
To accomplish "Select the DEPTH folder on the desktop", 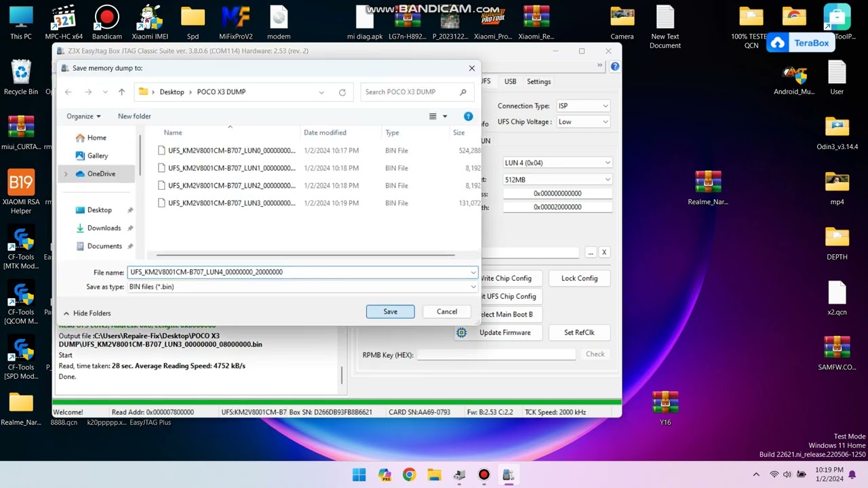I will [x=837, y=243].
